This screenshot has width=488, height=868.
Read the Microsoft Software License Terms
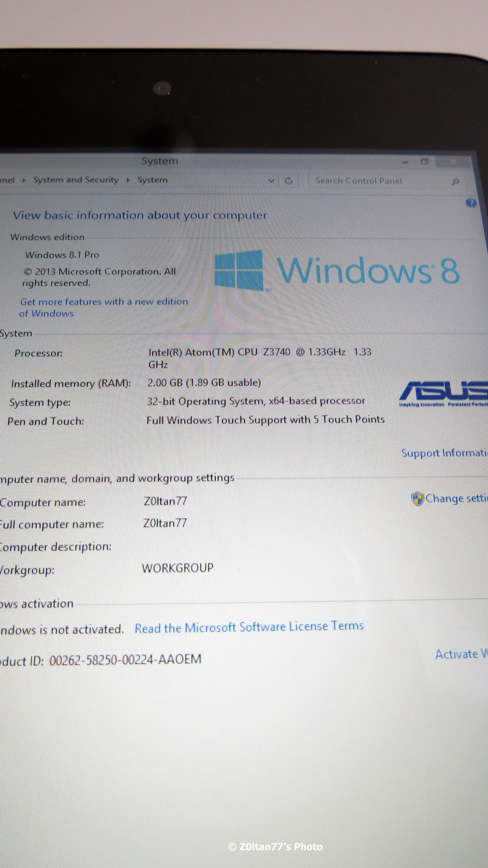click(249, 627)
